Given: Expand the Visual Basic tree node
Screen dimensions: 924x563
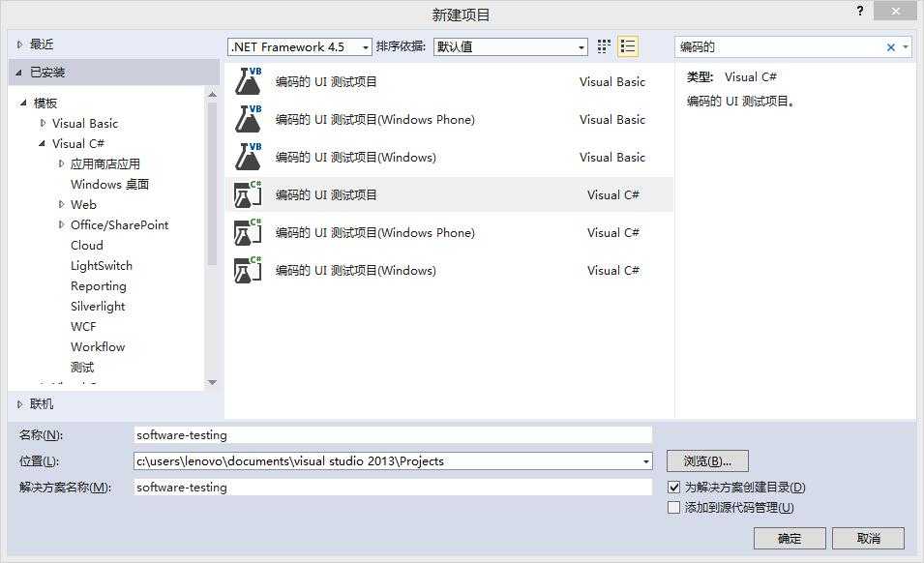Looking at the screenshot, I should [43, 123].
